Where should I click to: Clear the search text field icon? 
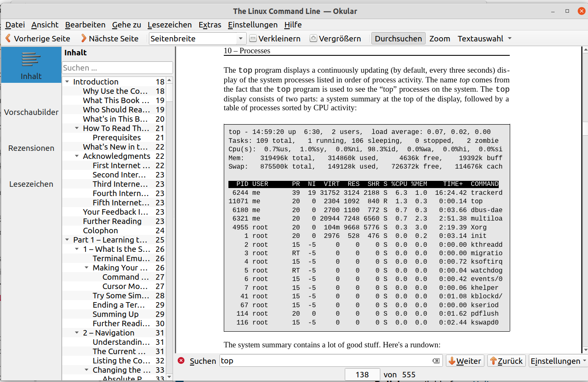tap(436, 360)
